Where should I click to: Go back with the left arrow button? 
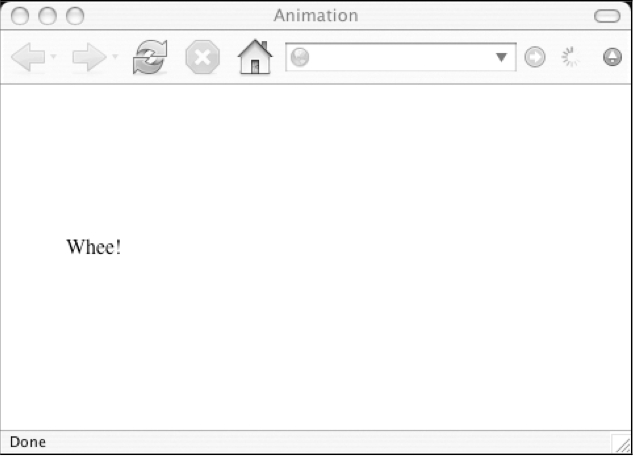pos(28,57)
